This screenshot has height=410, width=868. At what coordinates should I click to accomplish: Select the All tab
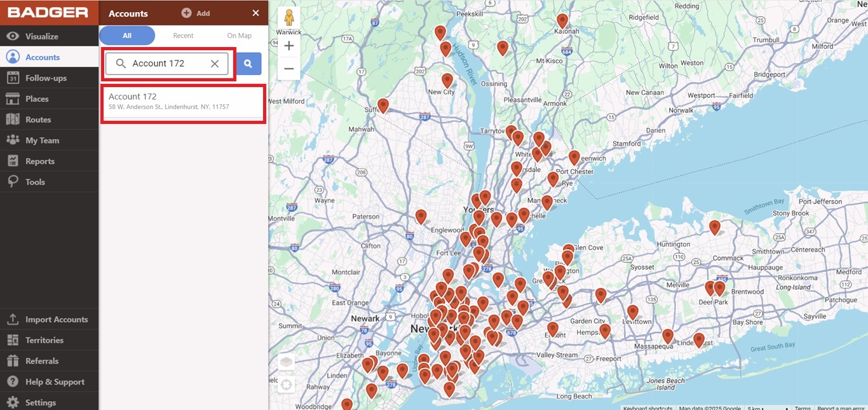(127, 36)
